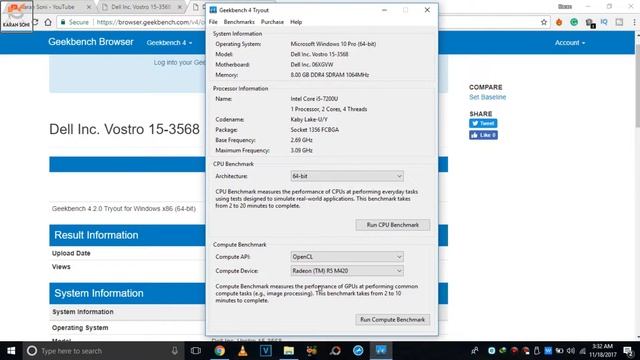Click the green Grammarly extension icon

[574, 22]
